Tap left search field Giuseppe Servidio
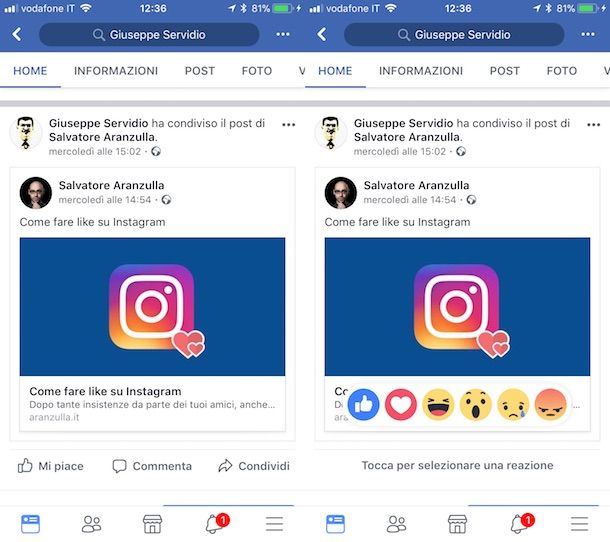Viewport: 610px width, 542px height. pos(149,35)
